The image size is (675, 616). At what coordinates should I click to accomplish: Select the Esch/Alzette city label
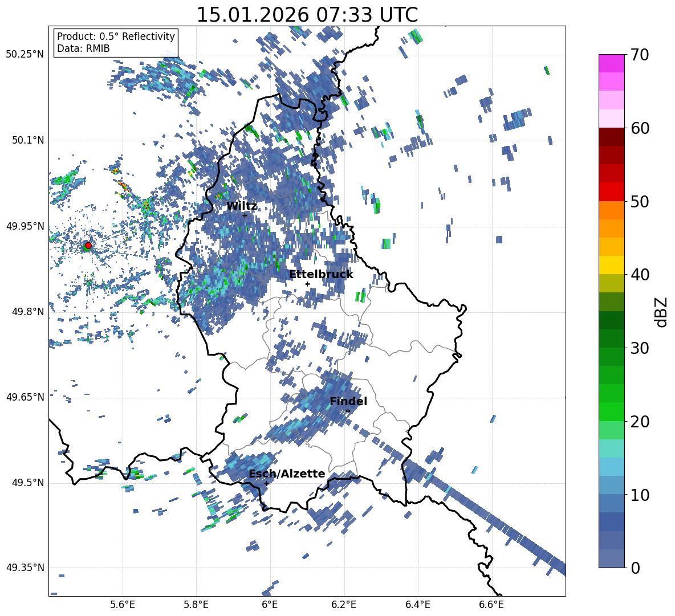click(x=287, y=474)
